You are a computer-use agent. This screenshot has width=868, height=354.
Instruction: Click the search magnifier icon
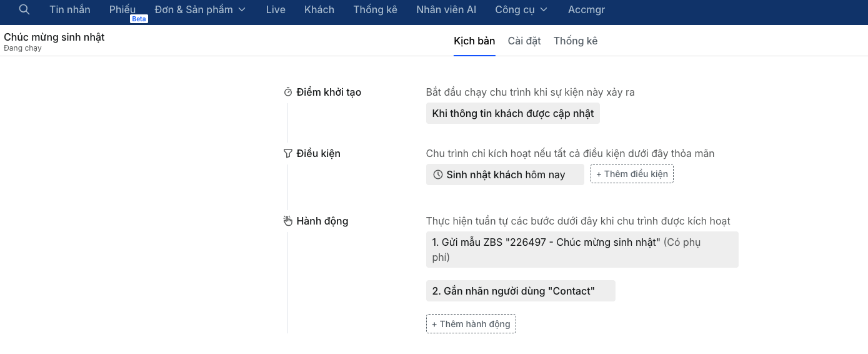coord(24,9)
